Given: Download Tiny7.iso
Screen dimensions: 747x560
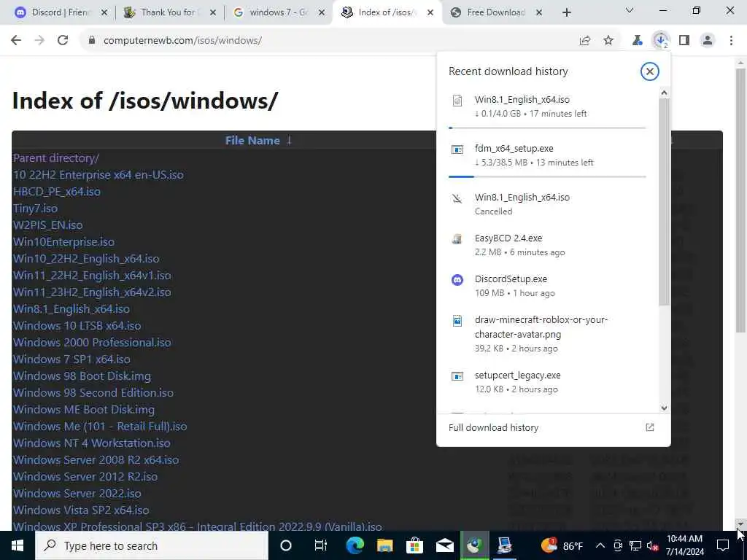Looking at the screenshot, I should tap(35, 208).
